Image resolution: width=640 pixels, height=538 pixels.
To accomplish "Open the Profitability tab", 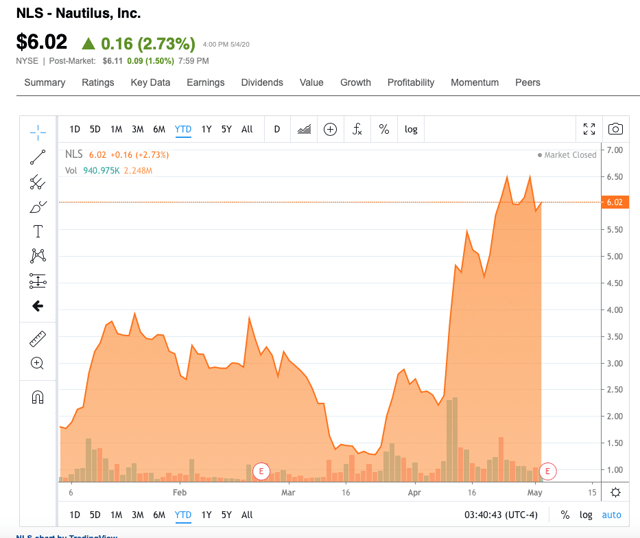I will 411,82.
